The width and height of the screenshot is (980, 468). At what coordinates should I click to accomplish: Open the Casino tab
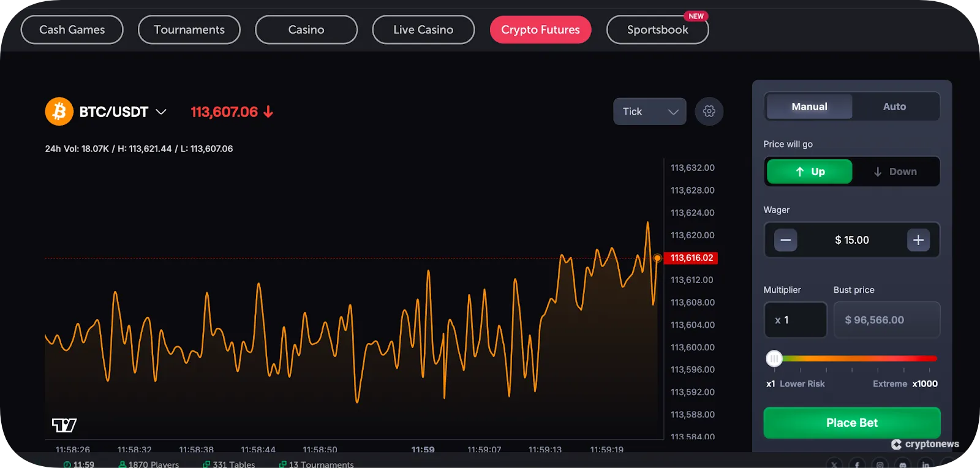[x=306, y=29]
